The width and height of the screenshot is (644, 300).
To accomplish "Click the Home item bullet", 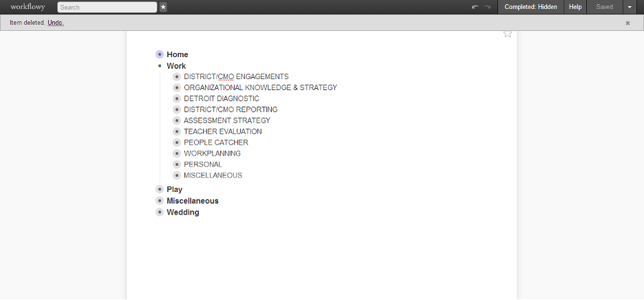I will coord(160,54).
